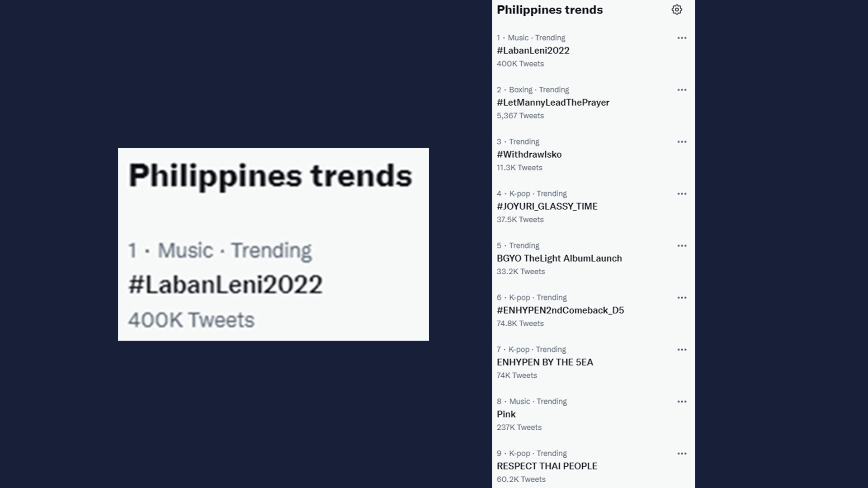
Task: Open more options for ENHYPEN BY THE 5EA
Action: tap(682, 350)
